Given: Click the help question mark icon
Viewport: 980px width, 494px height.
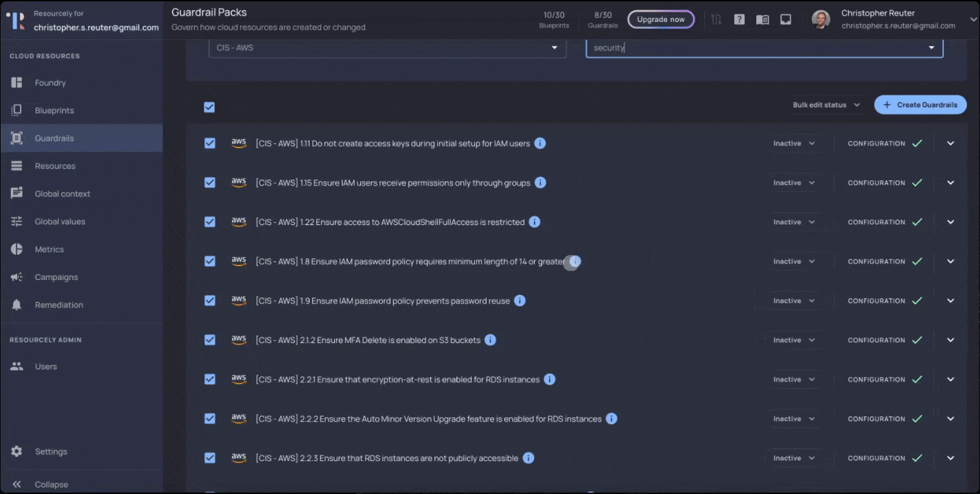Looking at the screenshot, I should pyautogui.click(x=739, y=19).
